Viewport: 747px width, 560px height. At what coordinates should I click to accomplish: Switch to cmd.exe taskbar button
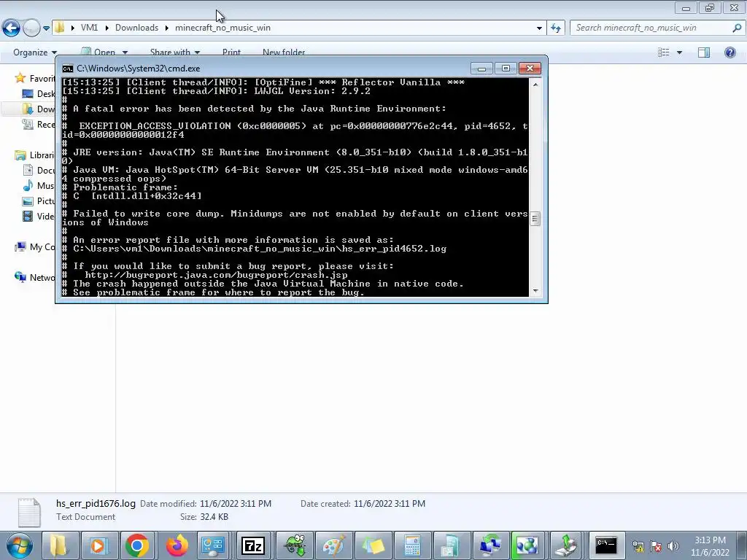pyautogui.click(x=606, y=545)
